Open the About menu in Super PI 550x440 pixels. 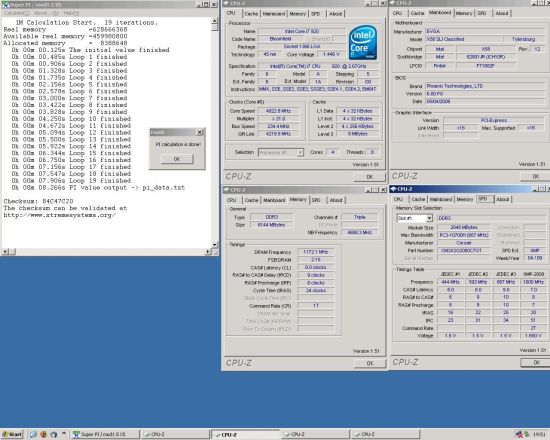(47, 13)
